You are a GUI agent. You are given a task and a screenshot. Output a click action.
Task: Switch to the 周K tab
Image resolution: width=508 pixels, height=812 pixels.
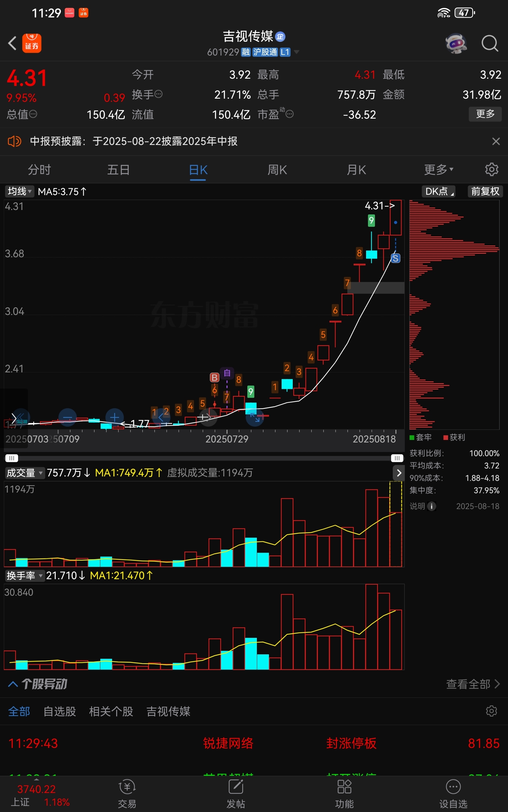click(277, 170)
